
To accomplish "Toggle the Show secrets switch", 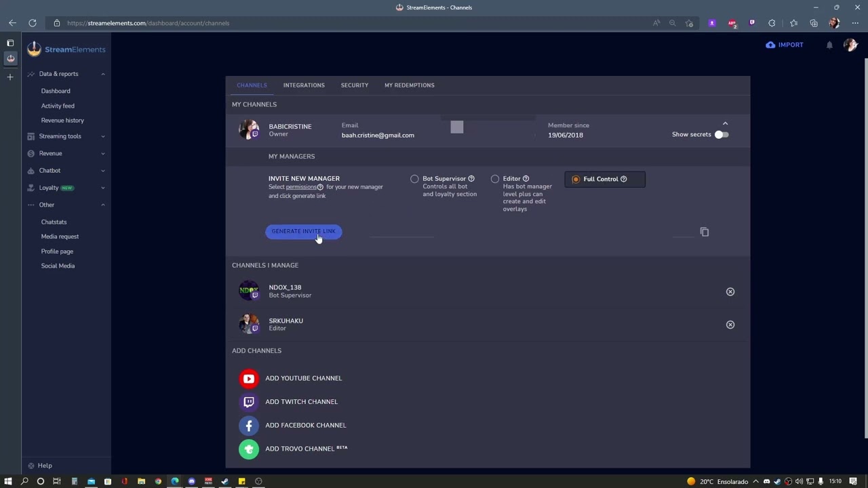I will pos(722,134).
